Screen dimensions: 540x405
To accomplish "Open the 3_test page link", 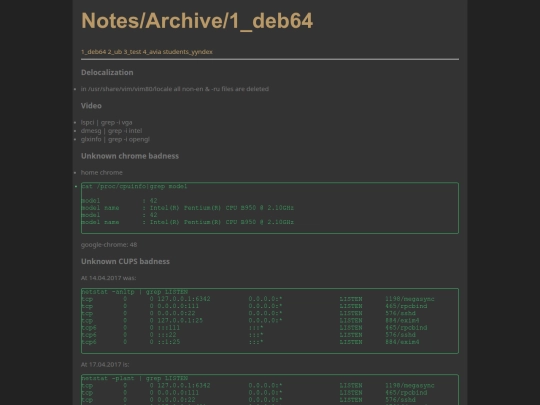I will 132,52.
